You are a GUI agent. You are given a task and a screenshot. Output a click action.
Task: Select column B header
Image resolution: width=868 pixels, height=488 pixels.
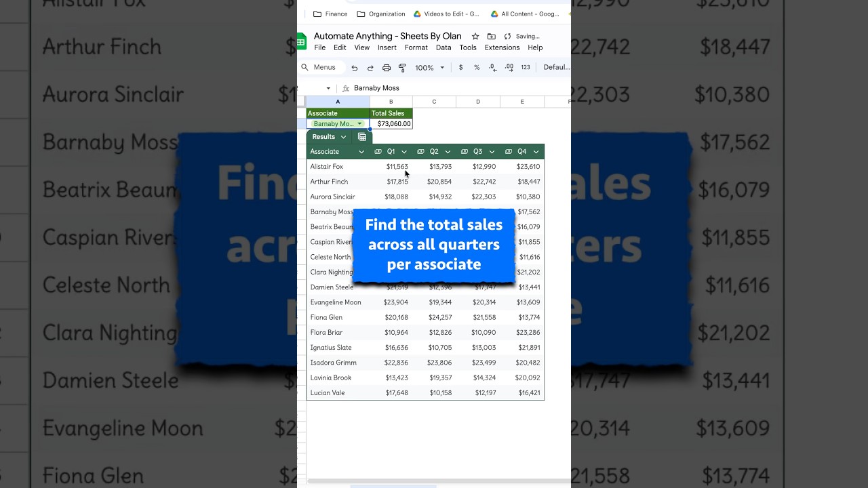[391, 102]
